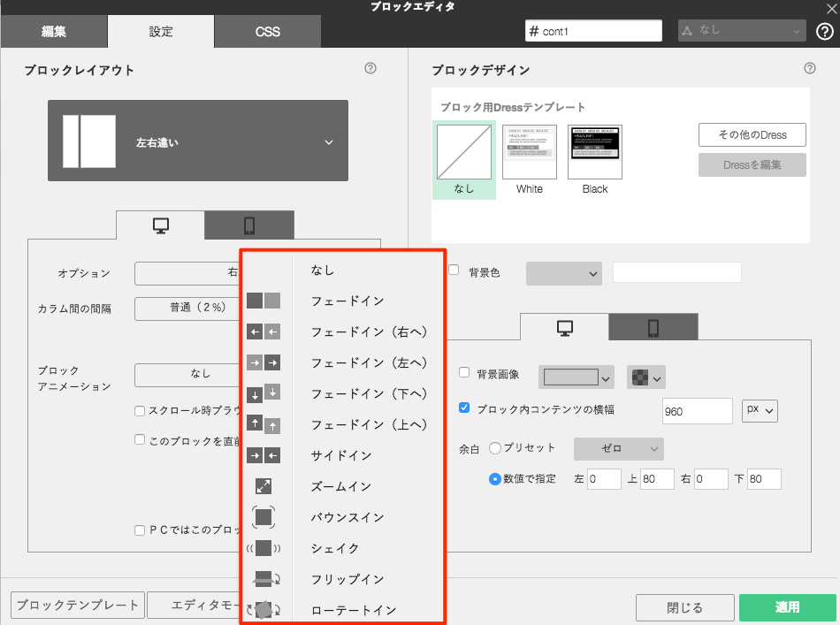Viewport: 840px width, 625px height.
Task: Choose フェードイン（下へ） animation
Action: tap(369, 393)
